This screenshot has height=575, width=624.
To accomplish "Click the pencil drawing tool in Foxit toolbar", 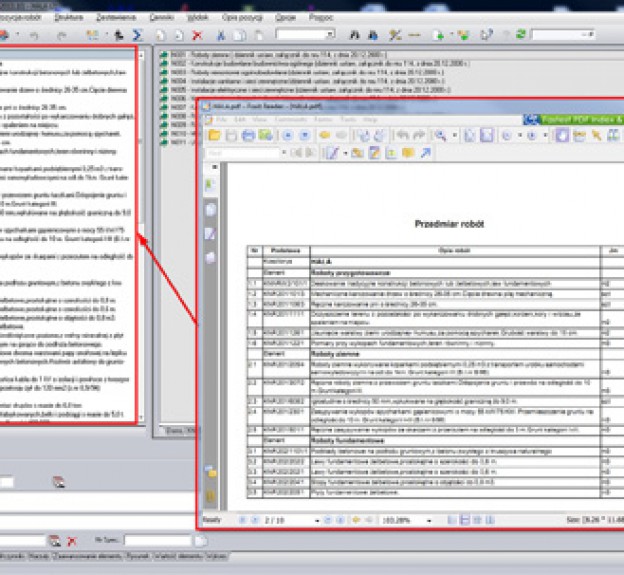I will point(332,153).
